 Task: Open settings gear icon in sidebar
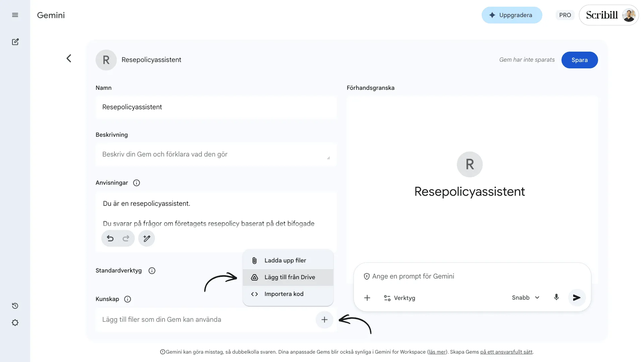pos(15,322)
